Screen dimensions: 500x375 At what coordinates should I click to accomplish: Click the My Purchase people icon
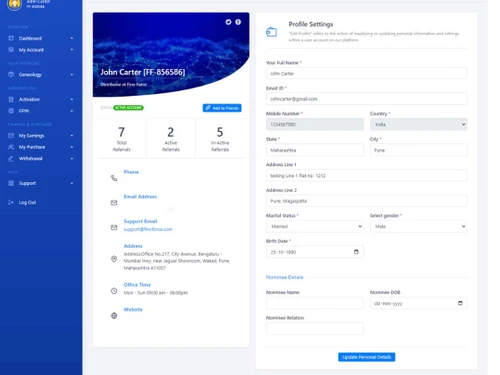(x=11, y=147)
